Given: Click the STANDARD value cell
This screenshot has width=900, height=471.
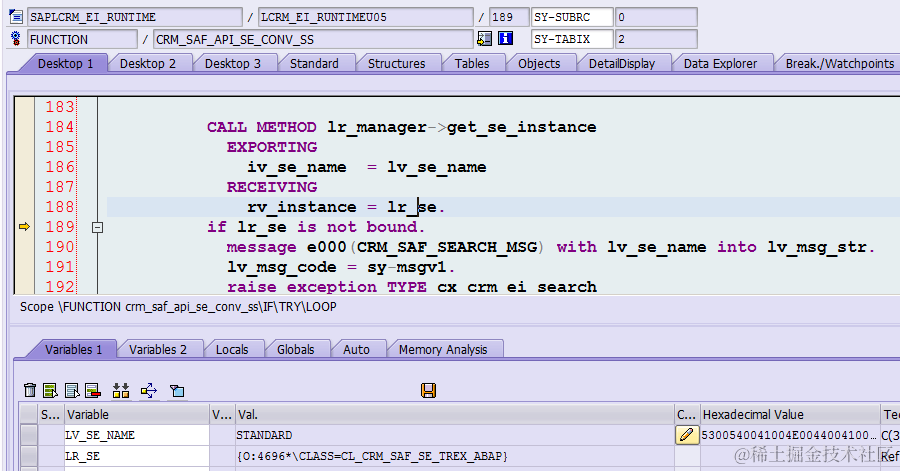Looking at the screenshot, I should coord(455,435).
